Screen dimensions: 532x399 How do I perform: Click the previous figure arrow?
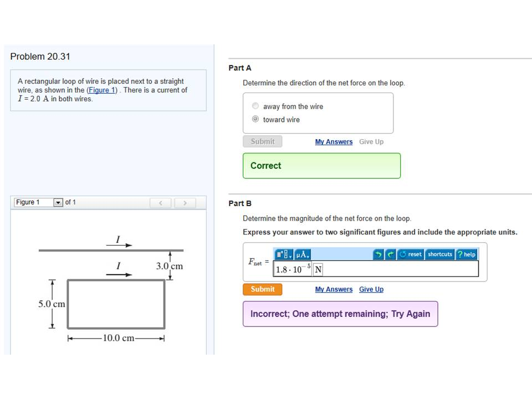pos(160,203)
